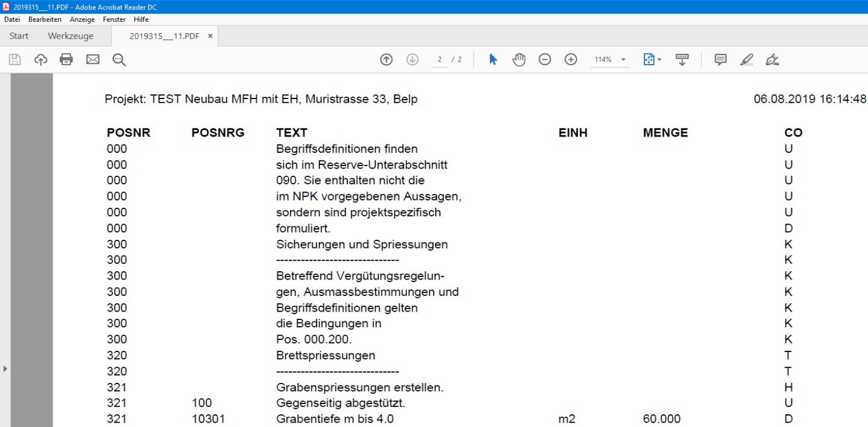Click the current page number field
Screen dimensions: 868x427
point(440,59)
